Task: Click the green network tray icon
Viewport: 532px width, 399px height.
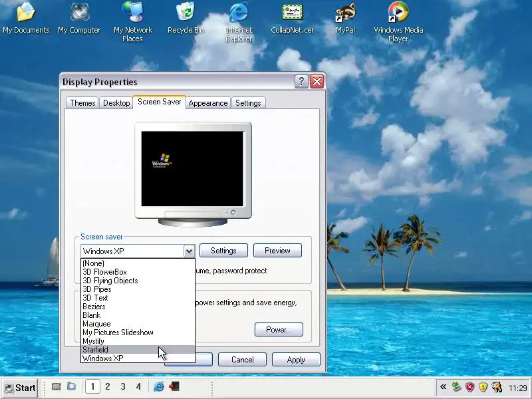Action: [456, 387]
